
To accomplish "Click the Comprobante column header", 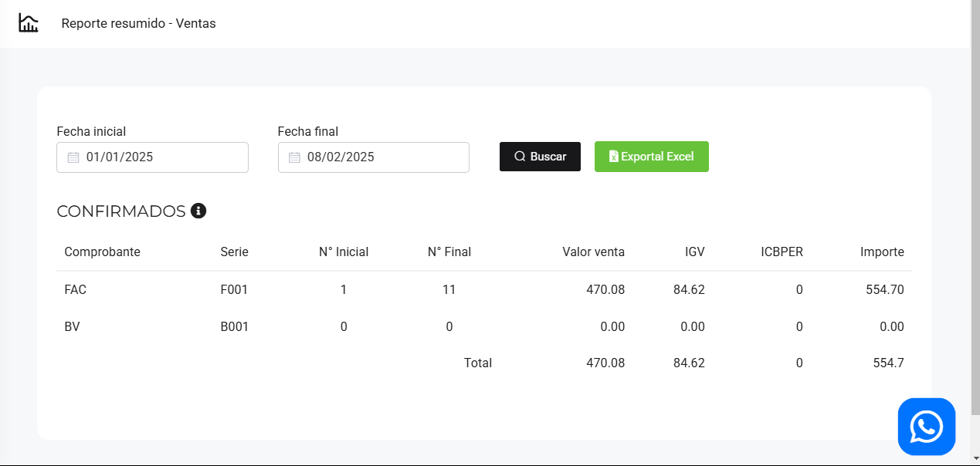I will [x=102, y=252].
